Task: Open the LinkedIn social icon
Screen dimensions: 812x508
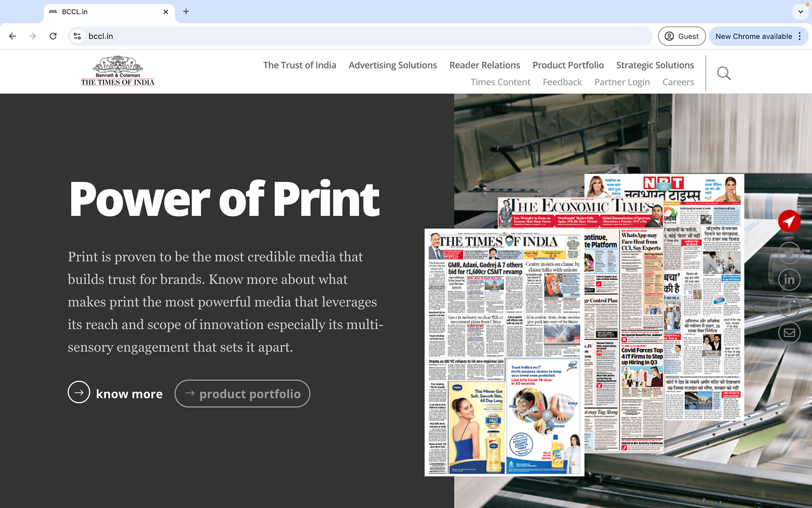Action: click(789, 279)
